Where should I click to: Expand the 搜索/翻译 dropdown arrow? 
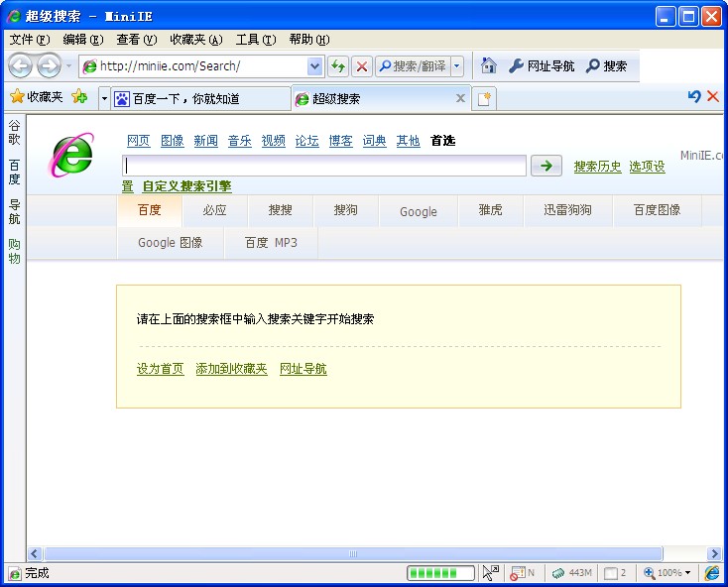(x=457, y=66)
